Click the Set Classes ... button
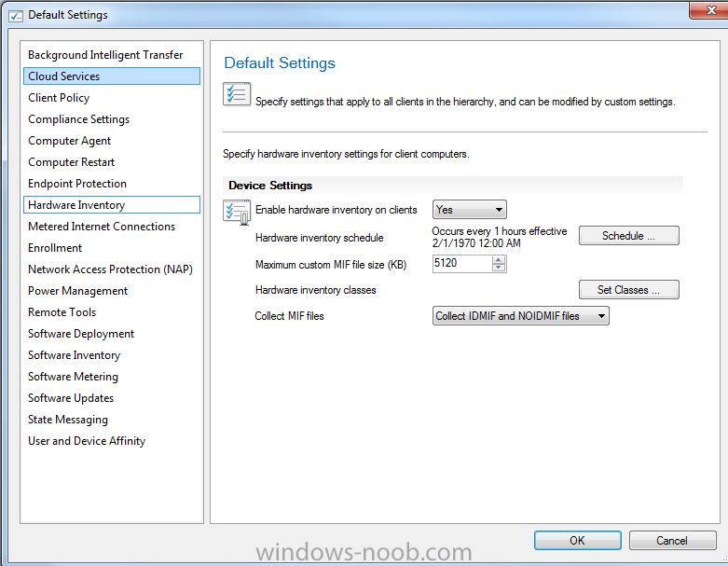 [628, 290]
